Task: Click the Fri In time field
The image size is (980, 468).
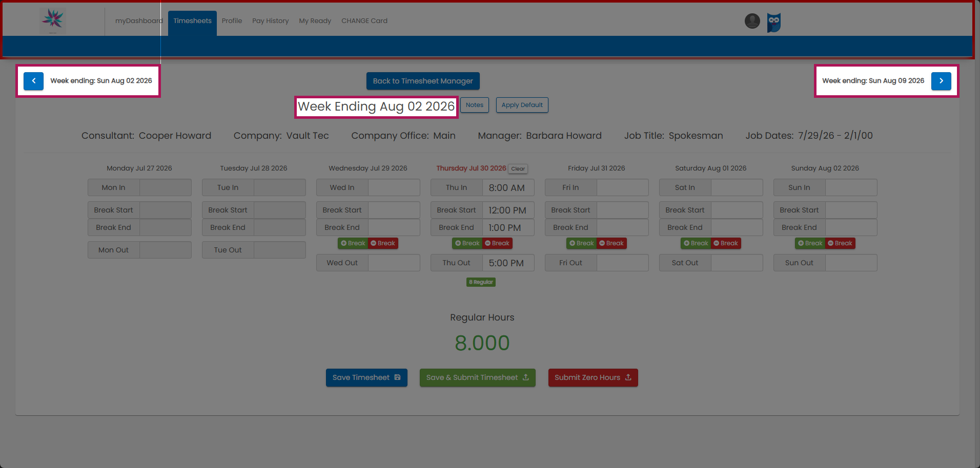Action: (623, 187)
